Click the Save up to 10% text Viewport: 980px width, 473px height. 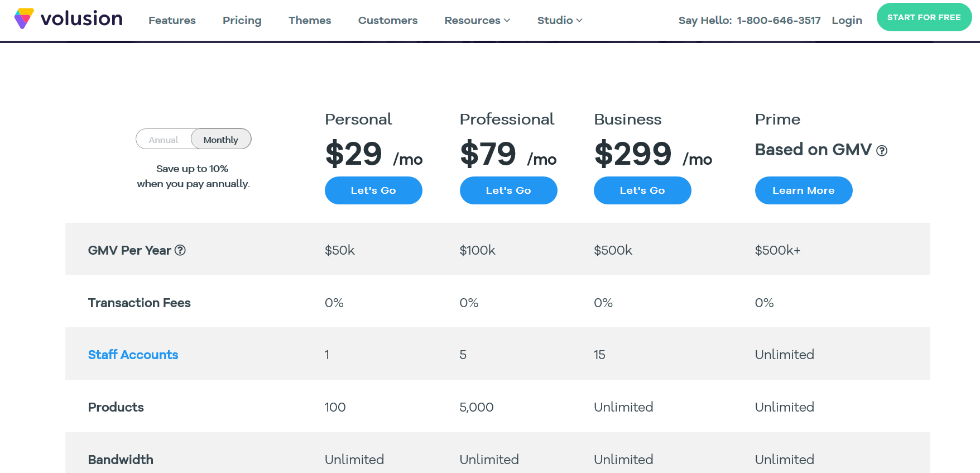[x=192, y=169]
